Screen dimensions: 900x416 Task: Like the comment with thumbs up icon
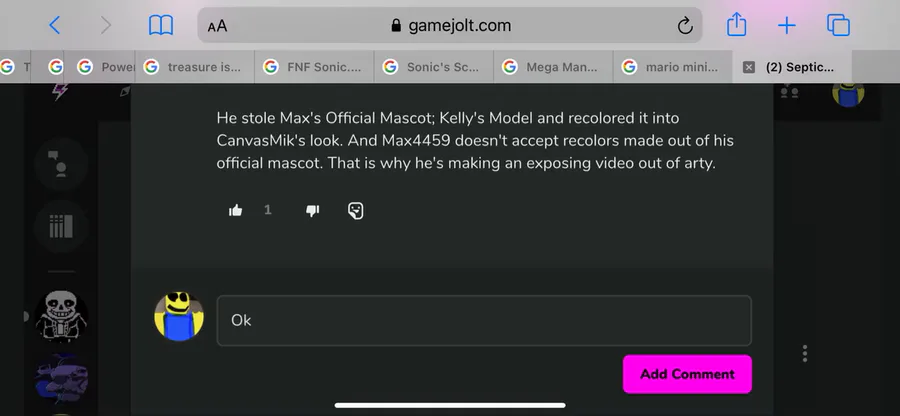(235, 211)
